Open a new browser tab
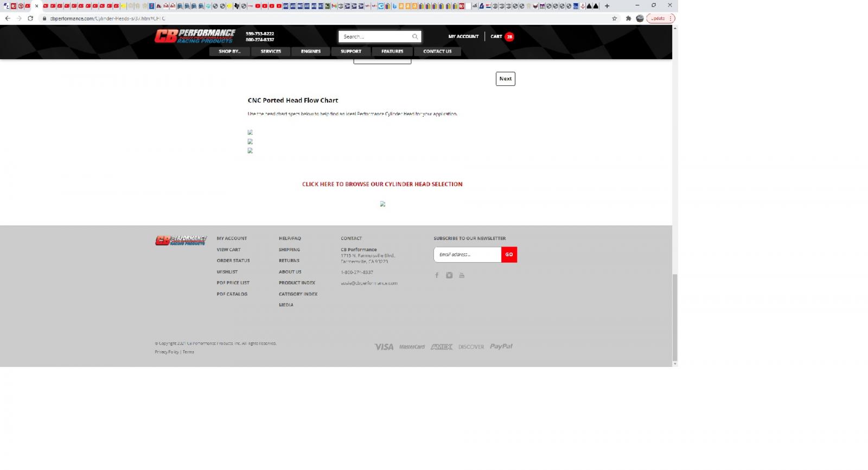 [607, 6]
